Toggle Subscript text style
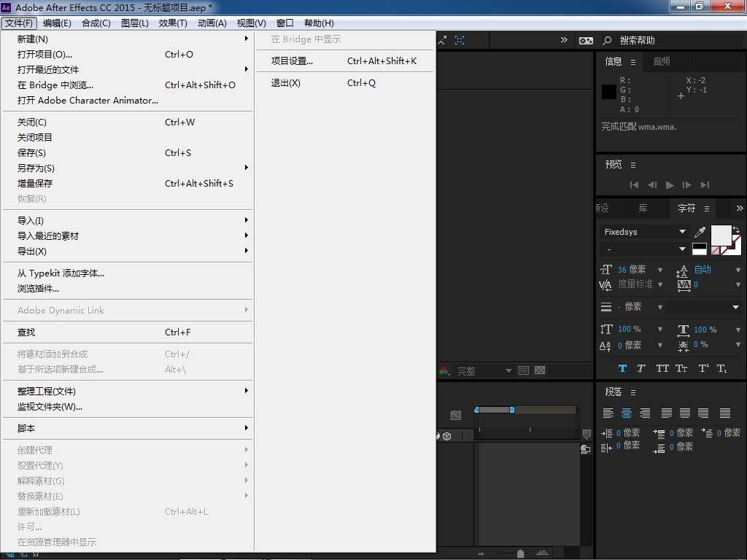 pyautogui.click(x=721, y=368)
